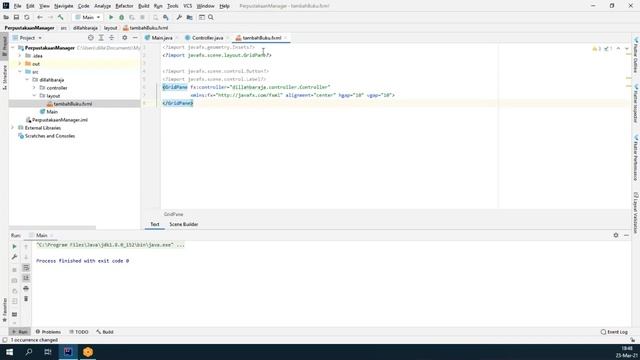Click the Search Everywhere magnifier icon

(211, 17)
